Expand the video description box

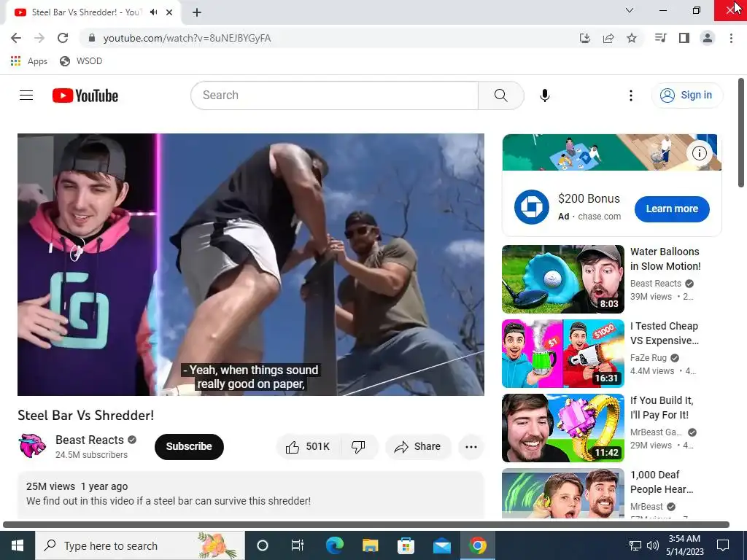pos(251,495)
